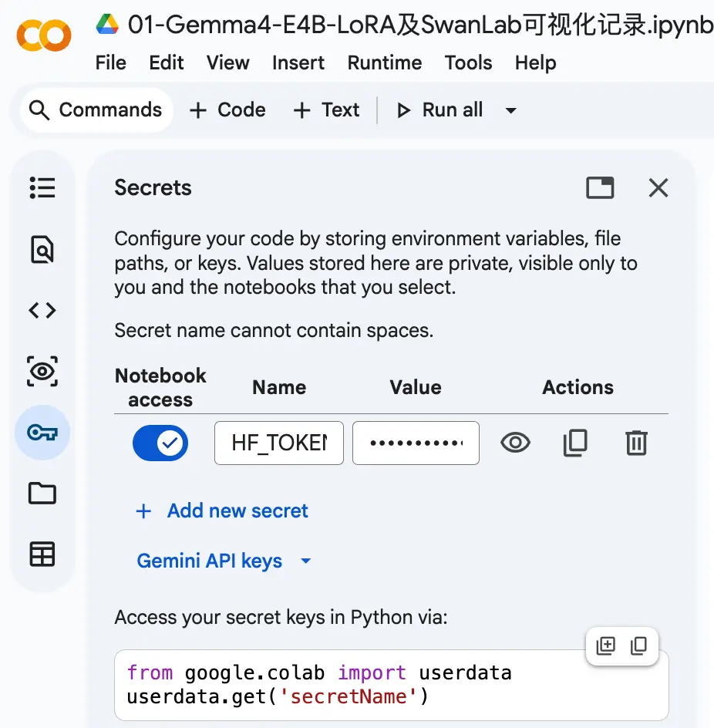Viewport: 714px width, 728px height.
Task: Open the Runtime menu
Action: coord(385,62)
